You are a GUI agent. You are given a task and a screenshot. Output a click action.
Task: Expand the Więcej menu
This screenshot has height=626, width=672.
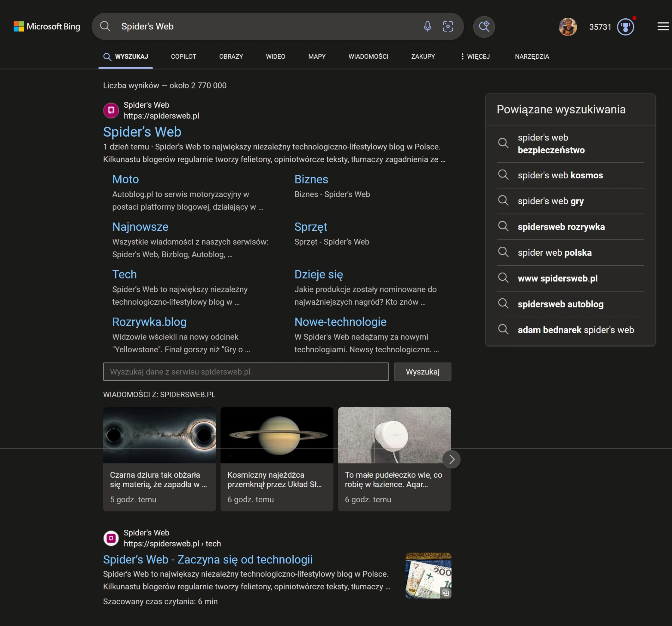(475, 57)
